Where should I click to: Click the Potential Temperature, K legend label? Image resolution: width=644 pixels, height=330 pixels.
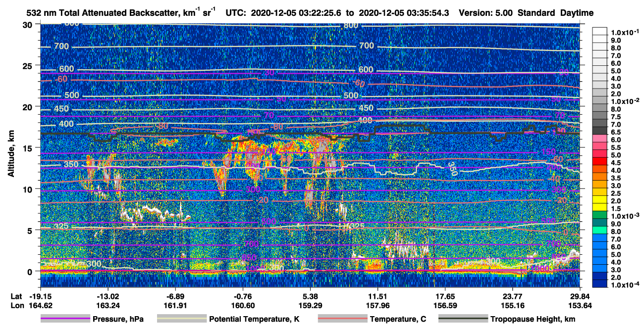coord(254,319)
